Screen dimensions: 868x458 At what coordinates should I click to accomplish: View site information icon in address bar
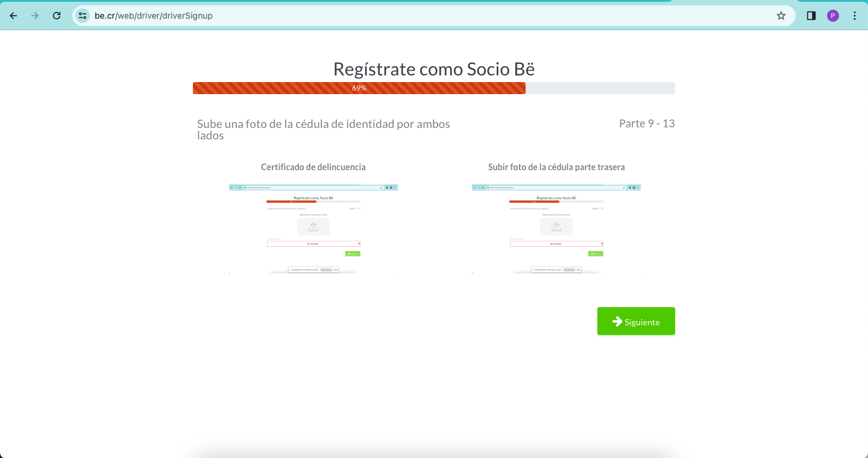(x=83, y=16)
